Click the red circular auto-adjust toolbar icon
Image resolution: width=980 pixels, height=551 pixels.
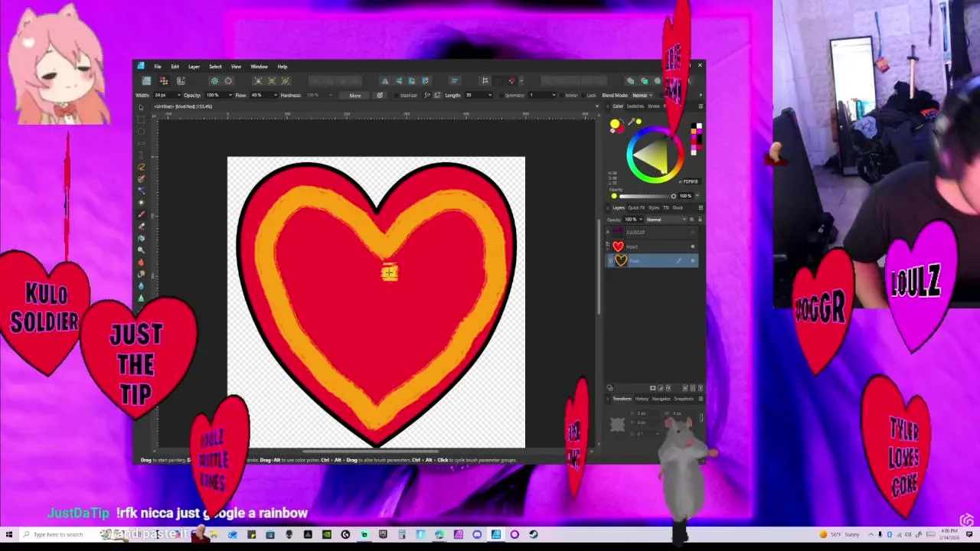click(228, 80)
